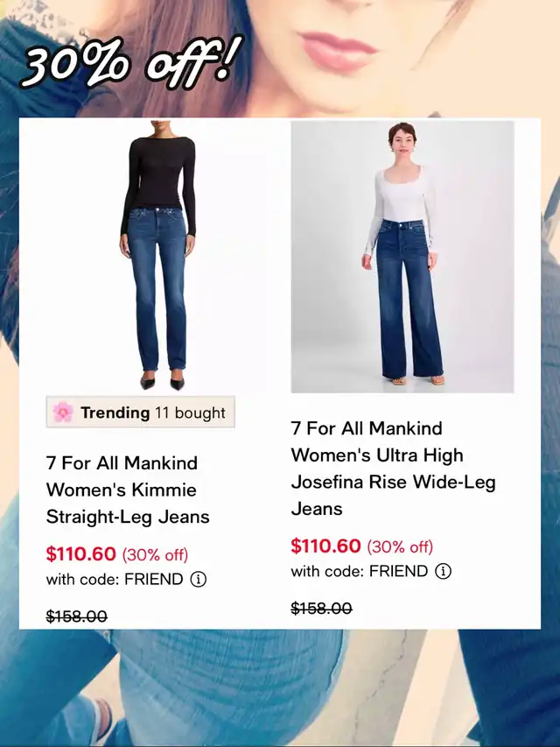This screenshot has height=747, width=560.
Task: Click the Trending 11 bought badge
Action: pos(141,412)
